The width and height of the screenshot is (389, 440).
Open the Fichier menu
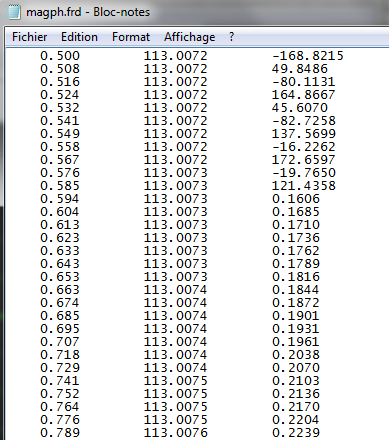pyautogui.click(x=29, y=37)
